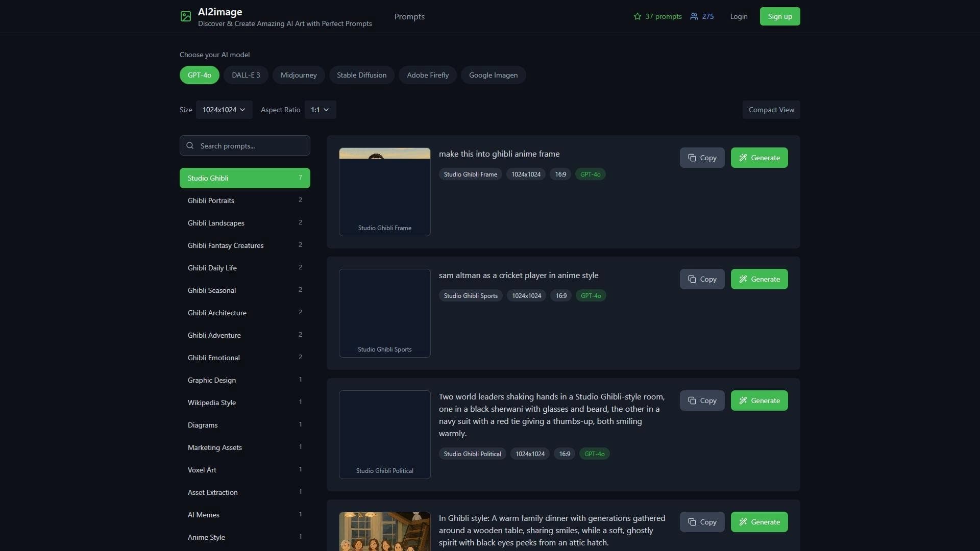This screenshot has height=551, width=980.
Task: Focus the Search prompts input field
Action: [245, 145]
